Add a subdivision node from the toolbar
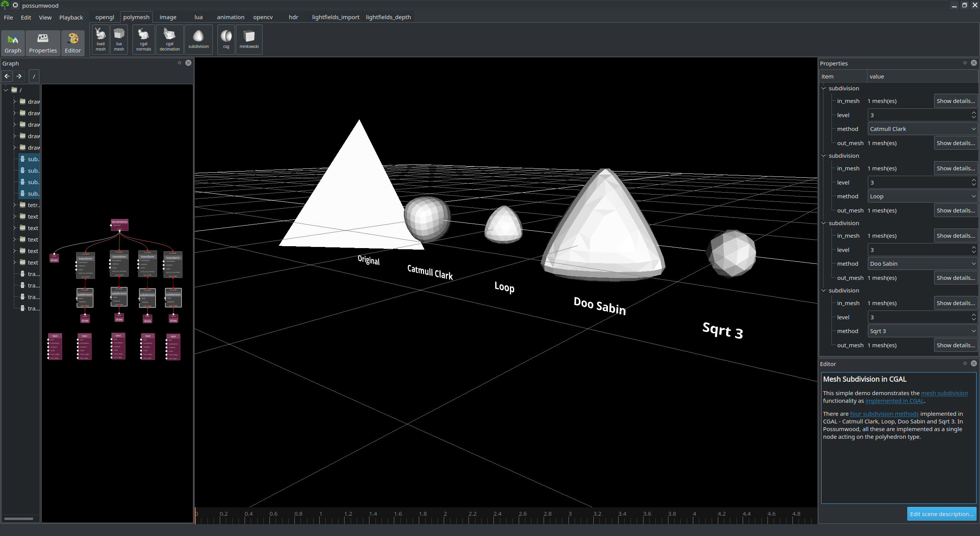 pyautogui.click(x=198, y=39)
